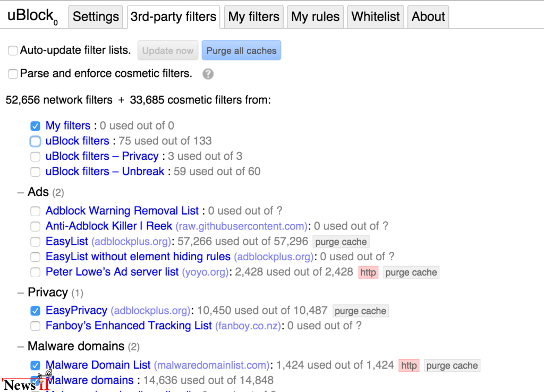Open the EasyList filter link
Screen dimensions: 544x392
click(x=67, y=241)
